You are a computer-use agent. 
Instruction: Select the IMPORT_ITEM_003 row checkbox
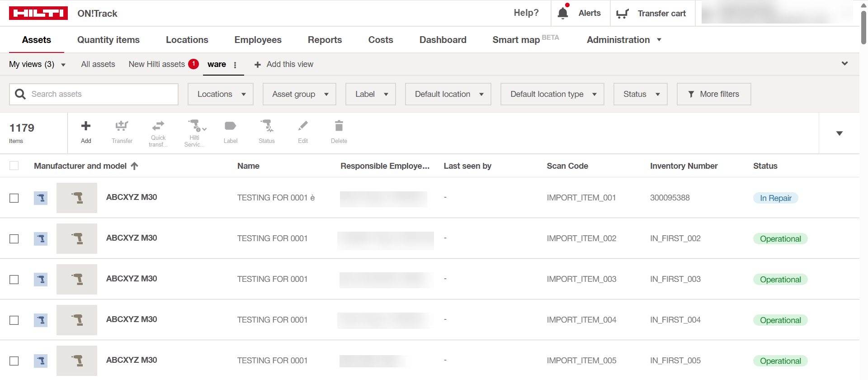click(14, 280)
